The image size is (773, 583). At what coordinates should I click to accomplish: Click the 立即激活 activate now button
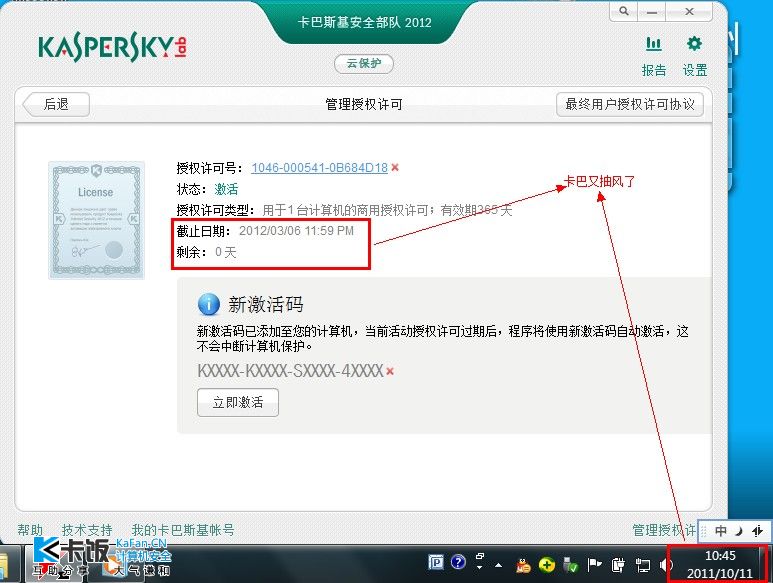[238, 403]
